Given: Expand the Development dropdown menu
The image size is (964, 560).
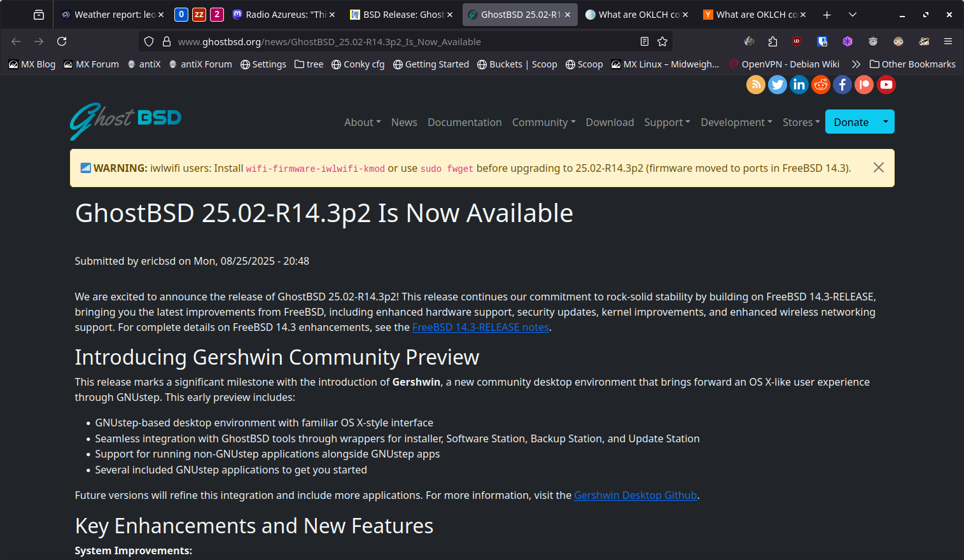Looking at the screenshot, I should point(736,122).
